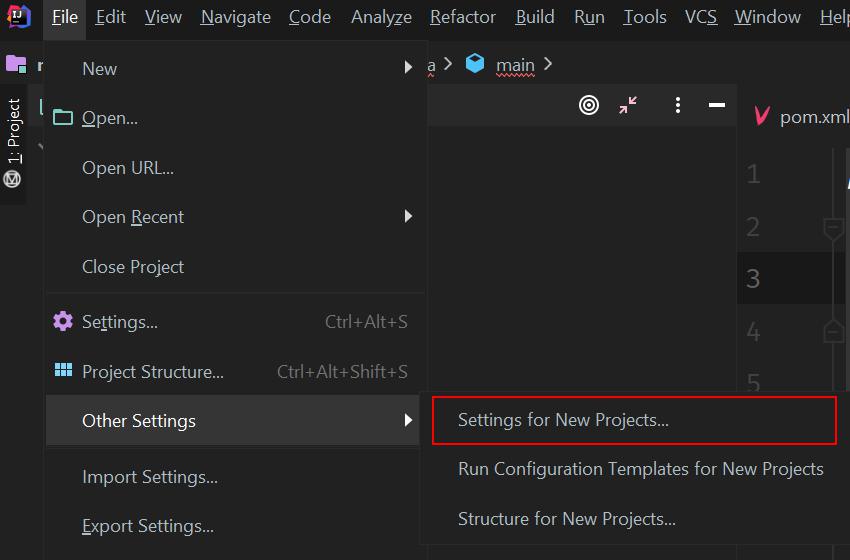The height and width of the screenshot is (560, 850).
Task: Select Export Settings… menu entry
Action: pyautogui.click(x=147, y=526)
